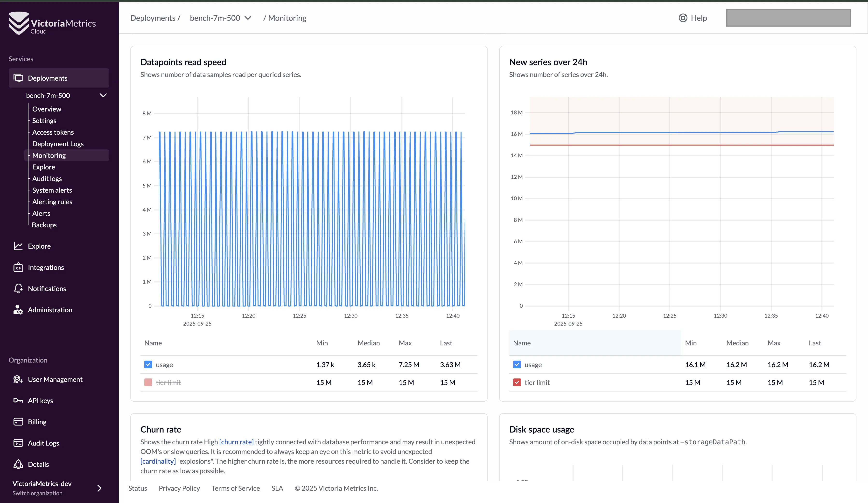Collapse the bench-7m-500 sidebar tree
868x503 pixels.
(103, 95)
